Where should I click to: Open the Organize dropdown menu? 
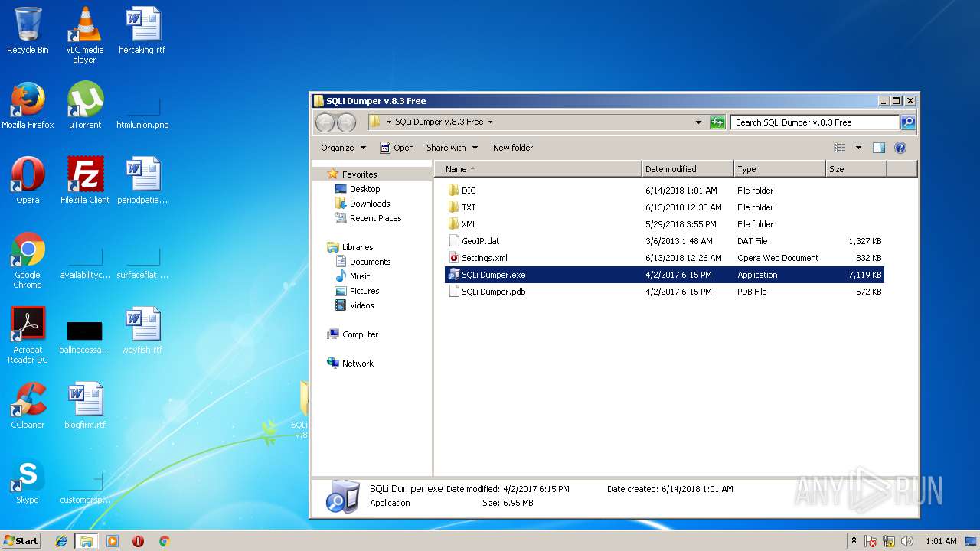coord(343,148)
